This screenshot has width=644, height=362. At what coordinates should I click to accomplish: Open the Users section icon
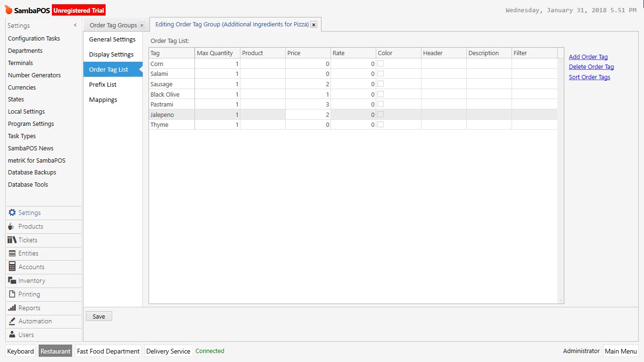pos(12,335)
